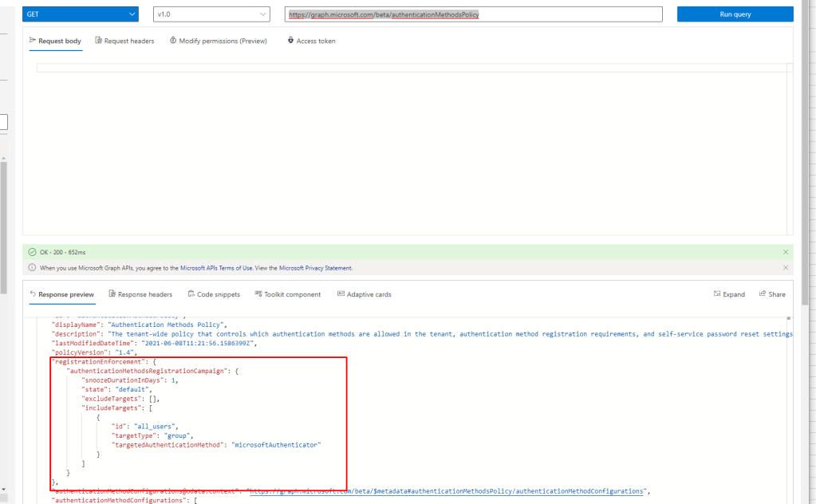
Task: Open the v1.0 API version dropdown
Action: click(x=211, y=14)
